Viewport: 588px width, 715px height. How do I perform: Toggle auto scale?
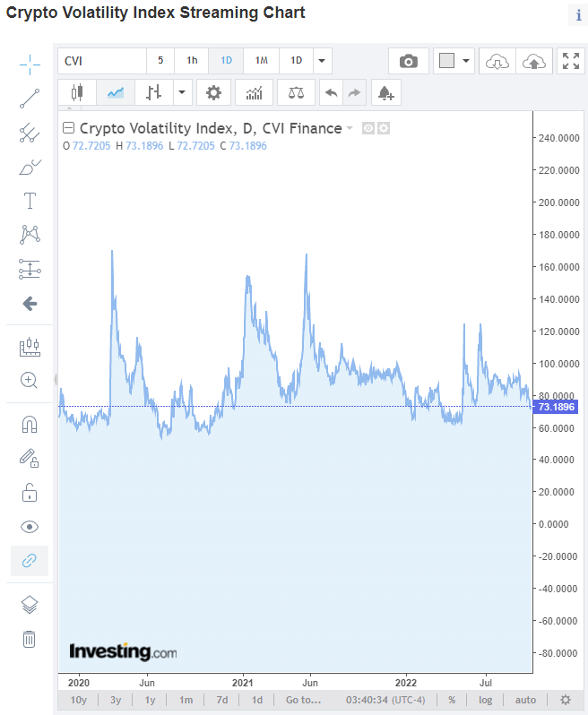pyautogui.click(x=525, y=700)
